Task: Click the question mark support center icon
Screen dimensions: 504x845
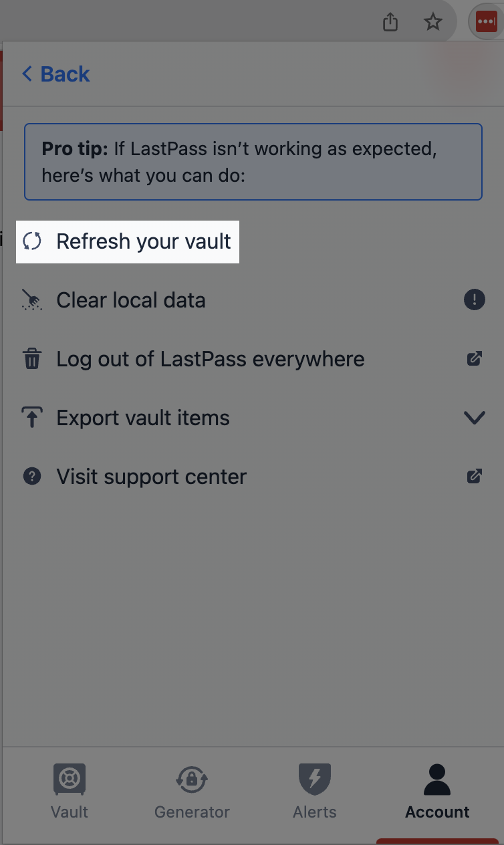Action: coord(32,477)
